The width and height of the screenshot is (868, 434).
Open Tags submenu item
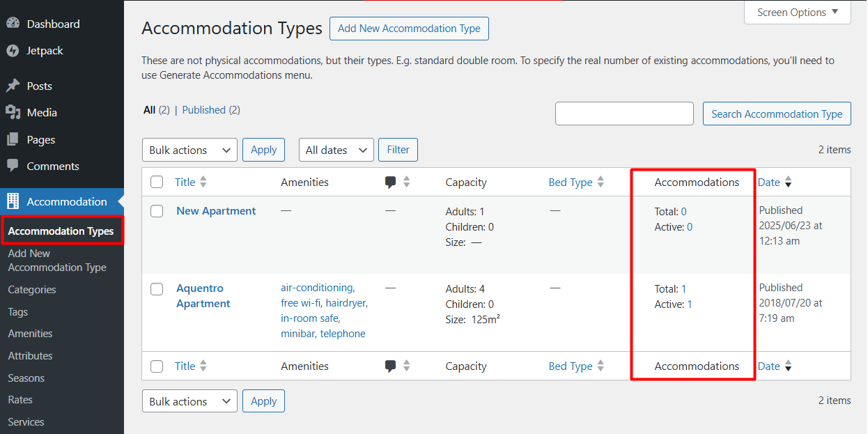click(x=18, y=311)
